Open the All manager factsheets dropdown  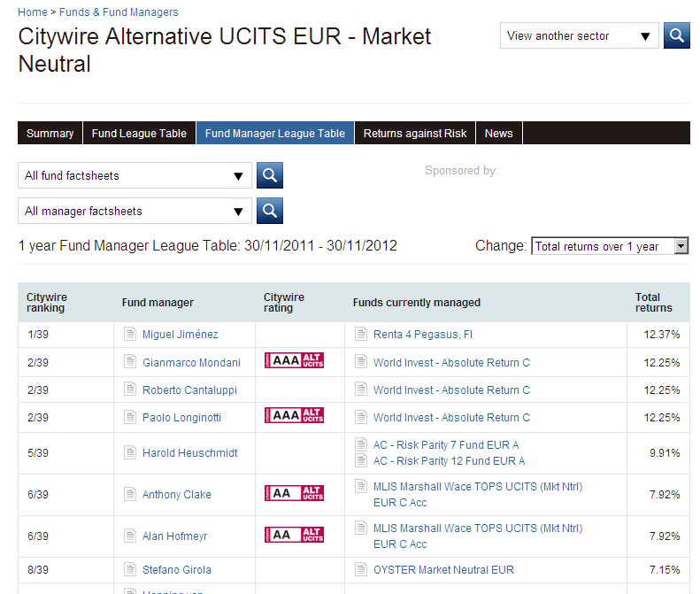pyautogui.click(x=135, y=211)
